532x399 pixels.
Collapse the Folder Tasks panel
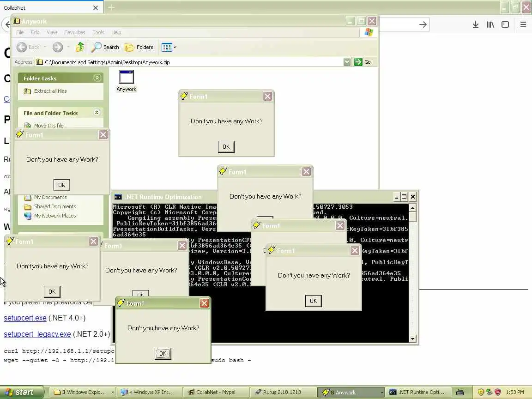[97, 78]
